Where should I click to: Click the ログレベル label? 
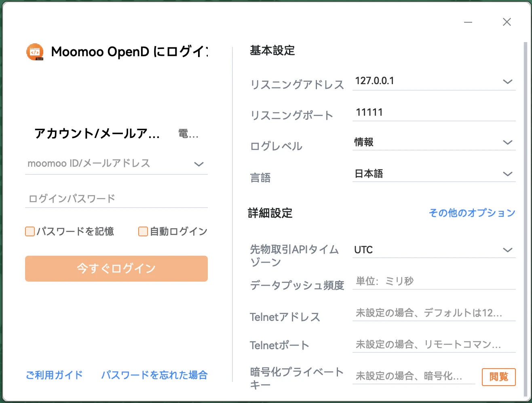(x=276, y=146)
